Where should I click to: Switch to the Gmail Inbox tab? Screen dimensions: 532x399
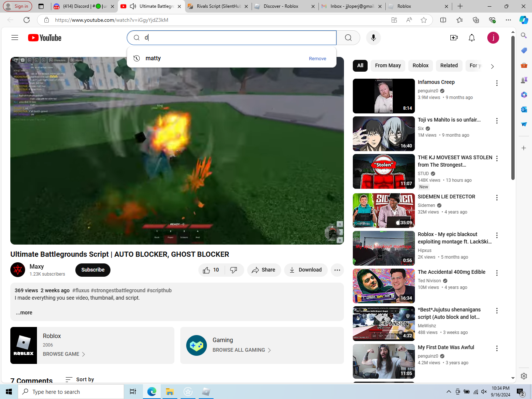352,6
